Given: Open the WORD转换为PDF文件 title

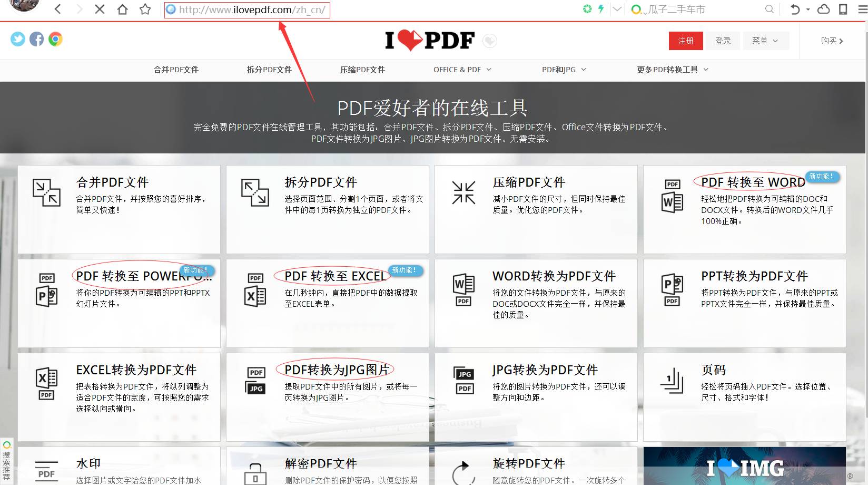Looking at the screenshot, I should click(x=554, y=276).
